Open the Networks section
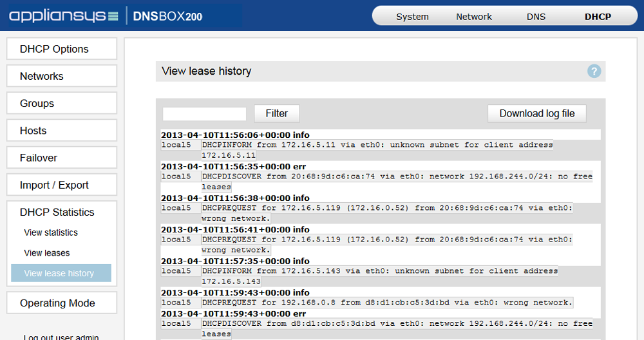 (x=62, y=76)
